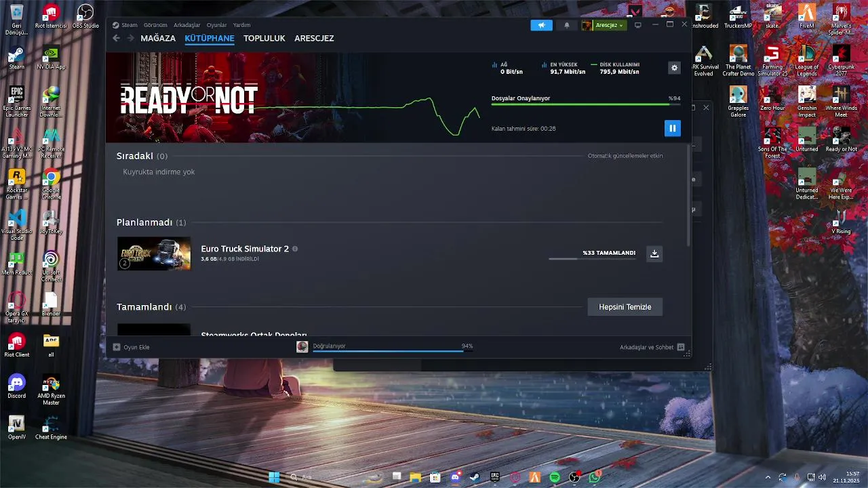Click the bottom Doğrulanıyor progress bar

pyautogui.click(x=393, y=351)
